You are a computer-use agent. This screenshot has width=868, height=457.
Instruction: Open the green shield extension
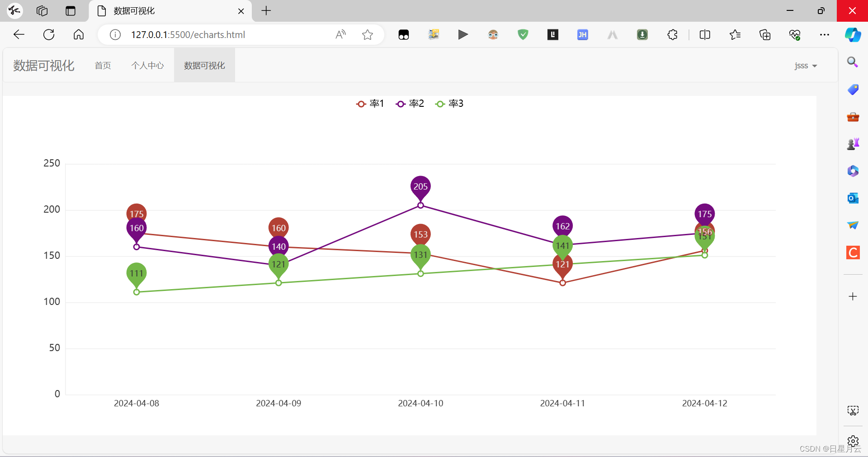pyautogui.click(x=523, y=35)
